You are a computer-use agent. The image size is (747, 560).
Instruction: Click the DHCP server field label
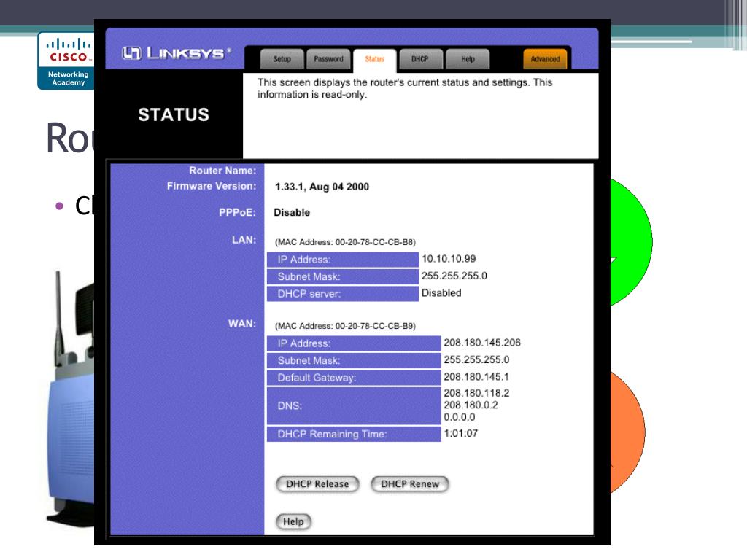pyautogui.click(x=343, y=294)
